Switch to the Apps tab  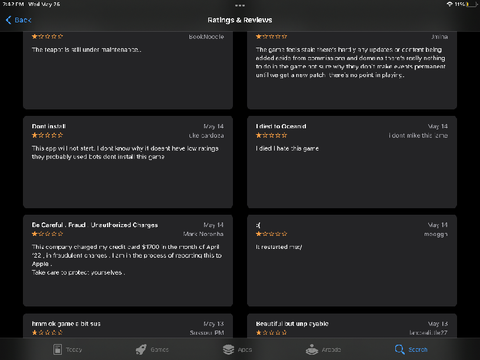point(237,349)
